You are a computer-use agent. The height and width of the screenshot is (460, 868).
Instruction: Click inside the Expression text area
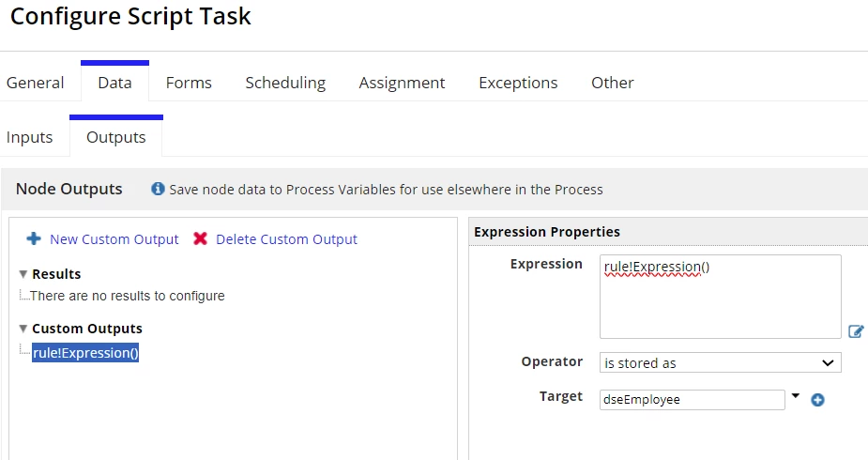pos(720,297)
